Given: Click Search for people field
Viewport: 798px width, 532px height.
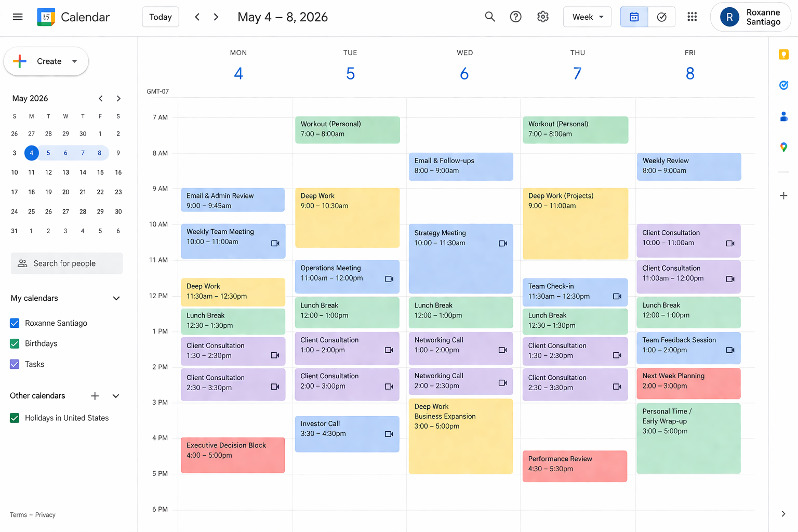Looking at the screenshot, I should point(66,263).
